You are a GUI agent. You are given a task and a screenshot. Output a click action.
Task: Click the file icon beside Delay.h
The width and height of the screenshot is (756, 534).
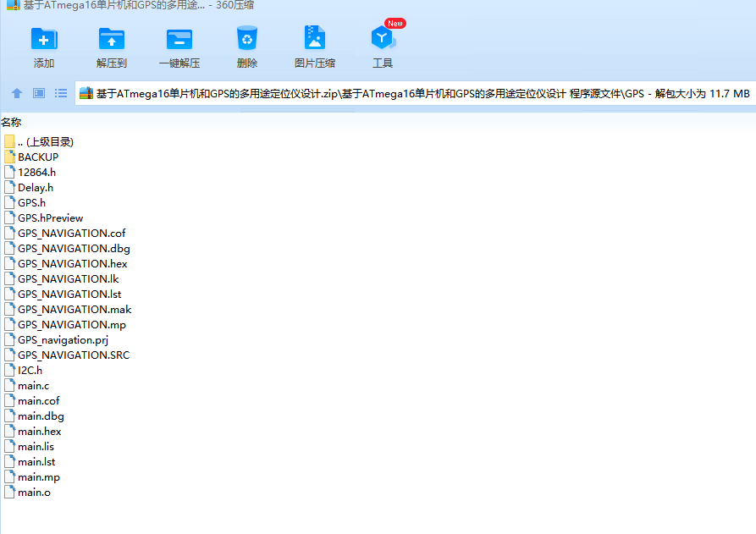pyautogui.click(x=9, y=187)
